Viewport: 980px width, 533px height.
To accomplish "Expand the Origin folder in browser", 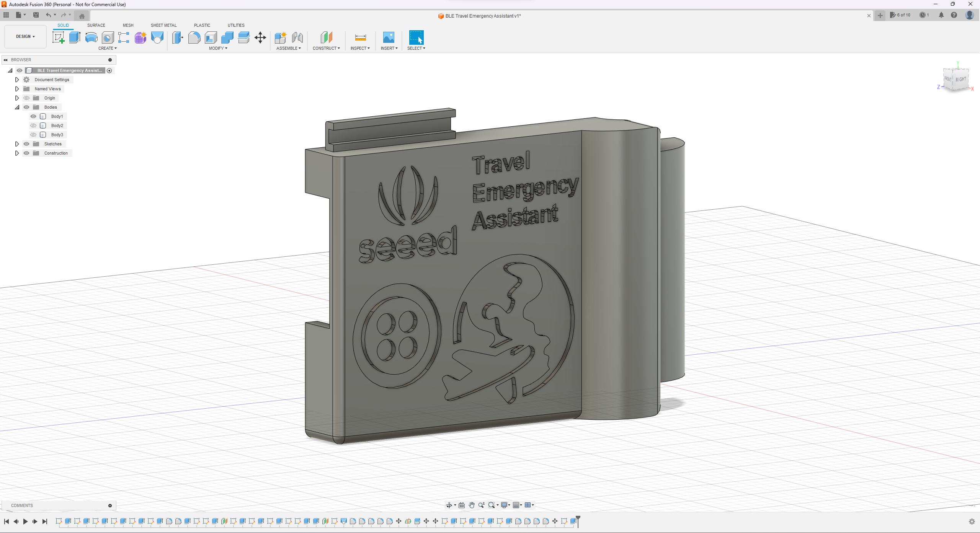I will (x=16, y=98).
